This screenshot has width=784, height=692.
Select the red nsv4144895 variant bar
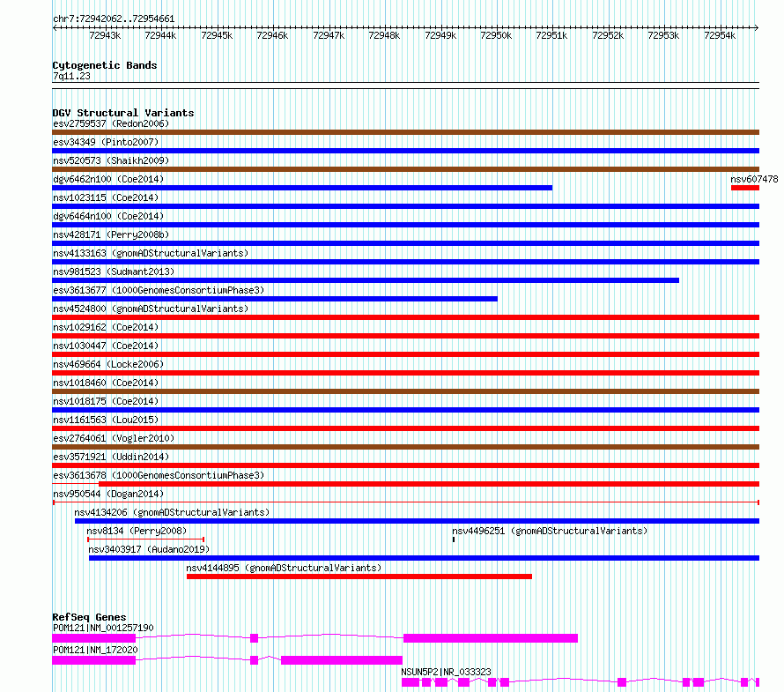coord(359,577)
